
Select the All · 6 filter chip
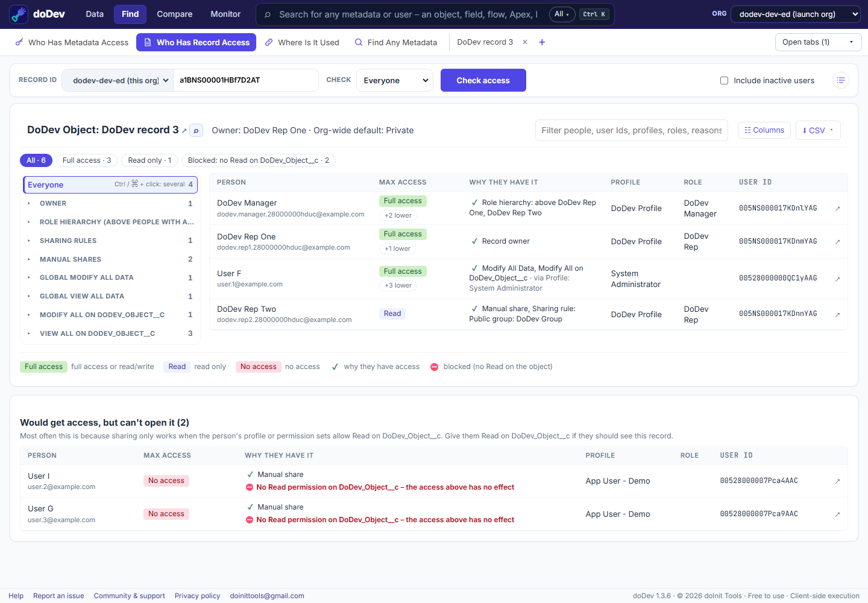coord(36,160)
